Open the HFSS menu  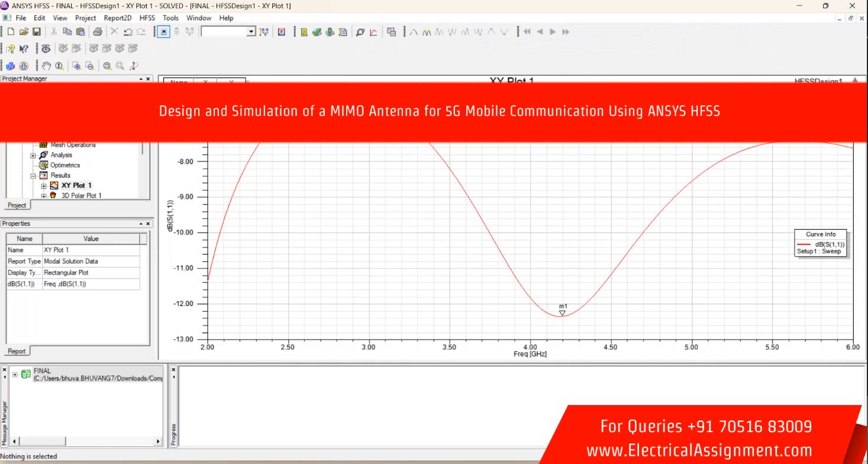(x=147, y=18)
